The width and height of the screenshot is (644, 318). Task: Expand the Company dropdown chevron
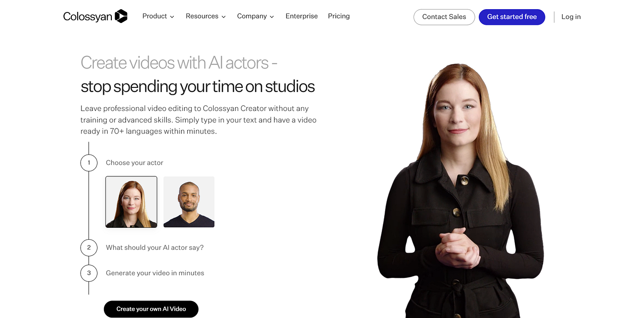pyautogui.click(x=272, y=17)
